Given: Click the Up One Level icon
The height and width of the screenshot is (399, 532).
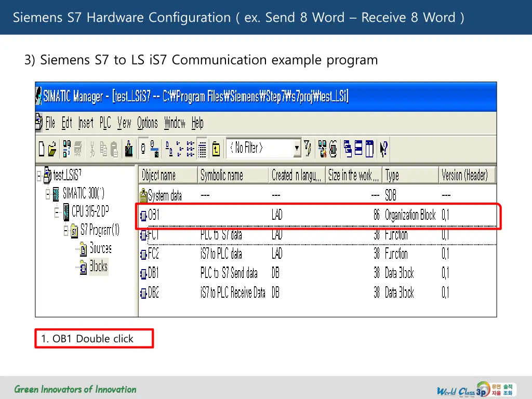Looking at the screenshot, I should pos(216,149).
